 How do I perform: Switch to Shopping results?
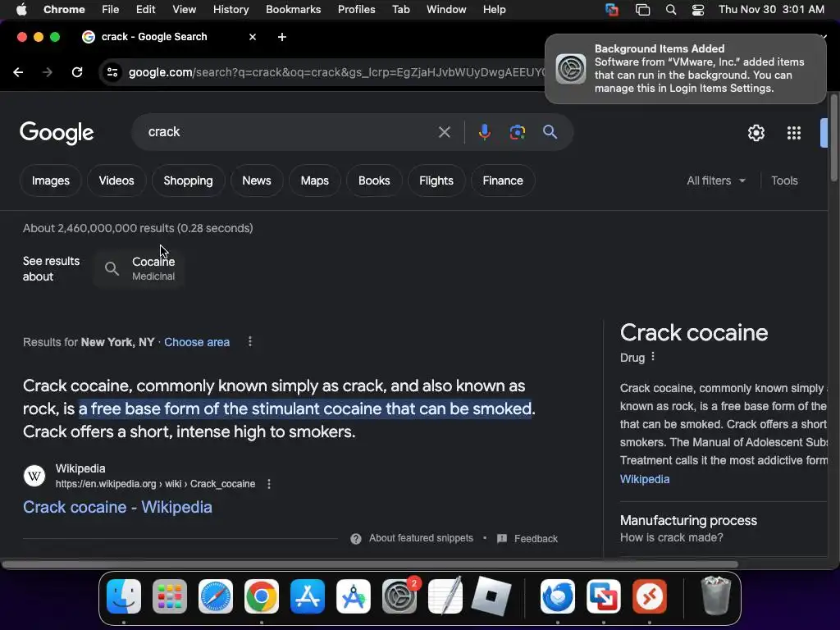coord(188,180)
